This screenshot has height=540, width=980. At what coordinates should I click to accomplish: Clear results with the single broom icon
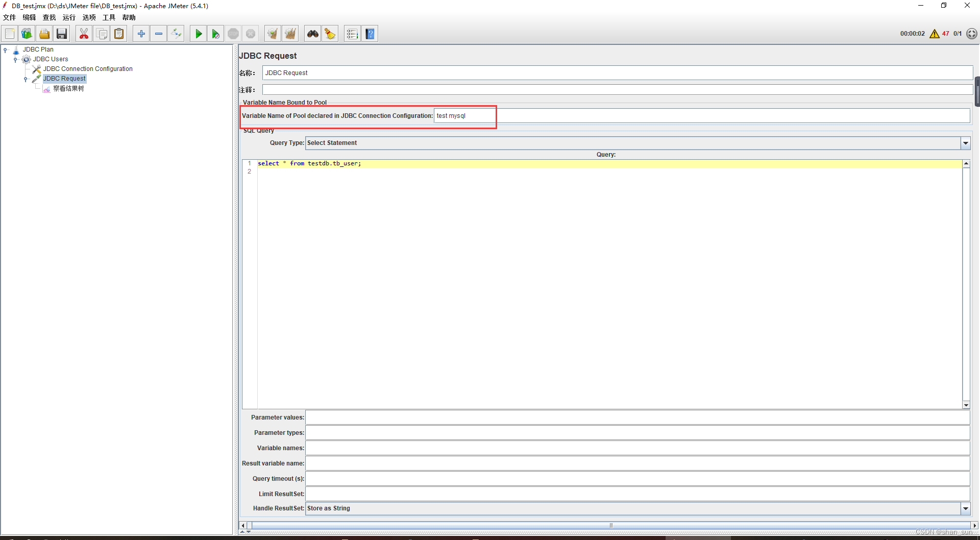273,34
